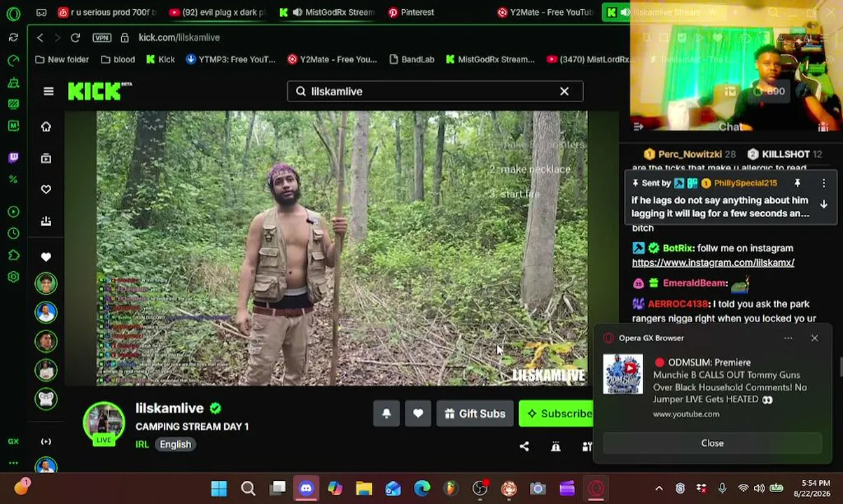843x504 pixels.
Task: Open the history clock icon in the Opera sidebar
Action: coord(13,233)
